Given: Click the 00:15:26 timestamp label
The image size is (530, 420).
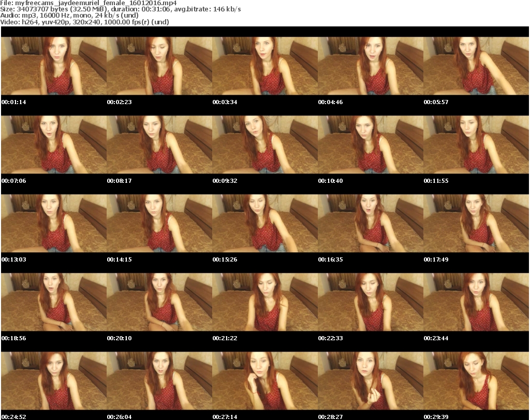Looking at the screenshot, I should (x=225, y=259).
